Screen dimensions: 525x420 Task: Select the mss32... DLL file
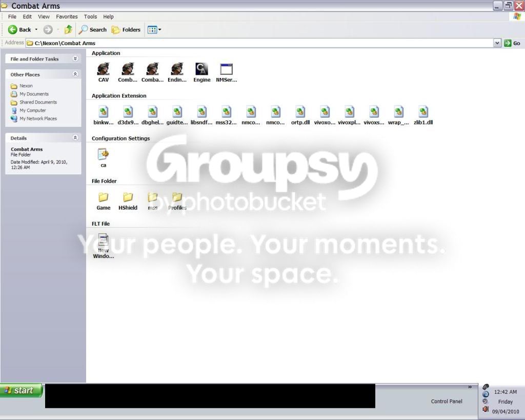(226, 115)
